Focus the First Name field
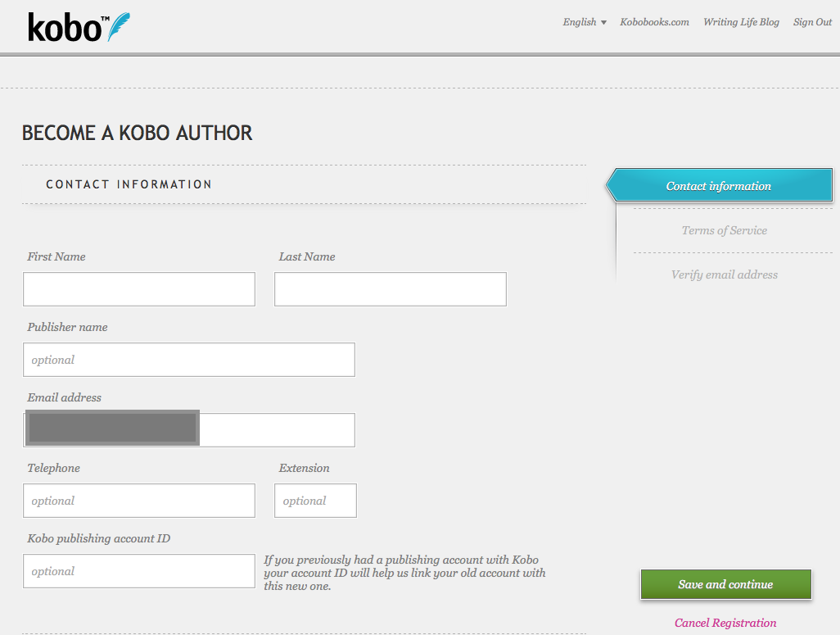 pyautogui.click(x=139, y=289)
